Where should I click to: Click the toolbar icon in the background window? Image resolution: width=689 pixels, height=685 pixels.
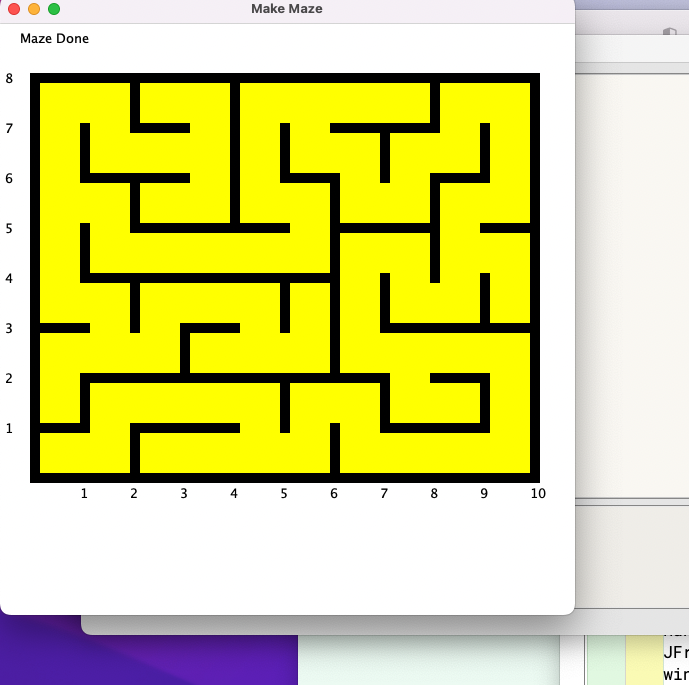[669, 33]
